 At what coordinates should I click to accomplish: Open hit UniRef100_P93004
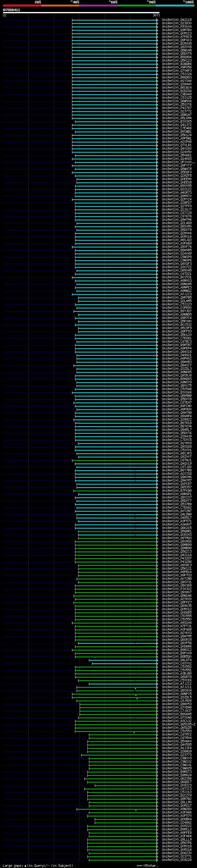(x=177, y=26)
